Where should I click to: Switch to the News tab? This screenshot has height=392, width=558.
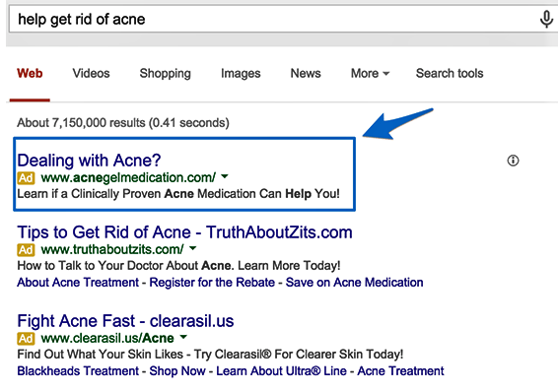[x=306, y=73]
